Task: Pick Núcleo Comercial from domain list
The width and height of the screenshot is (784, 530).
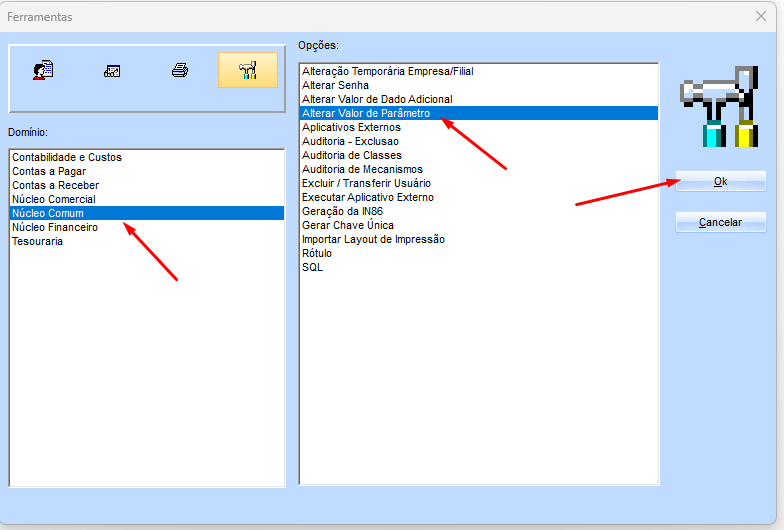Action: click(54, 199)
